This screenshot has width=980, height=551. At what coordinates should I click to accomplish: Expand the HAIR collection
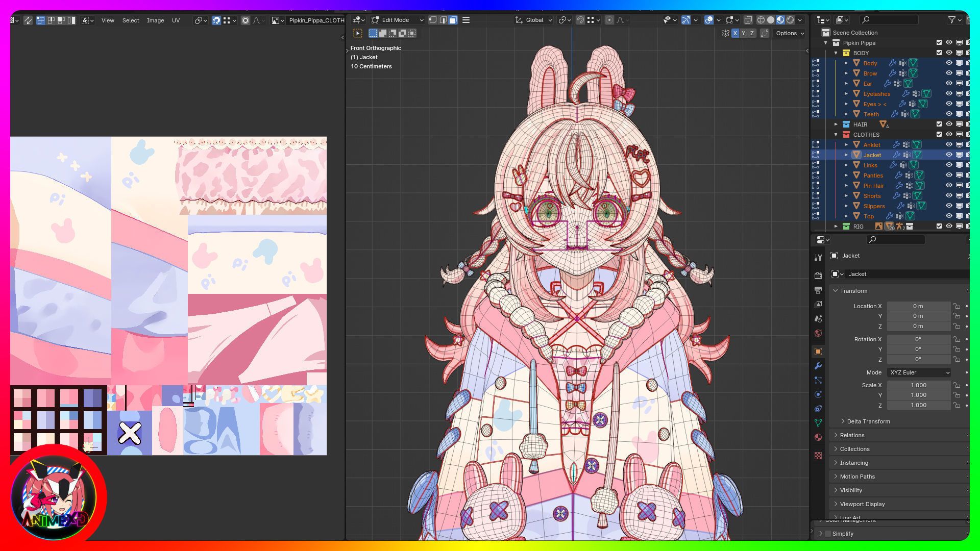point(836,124)
